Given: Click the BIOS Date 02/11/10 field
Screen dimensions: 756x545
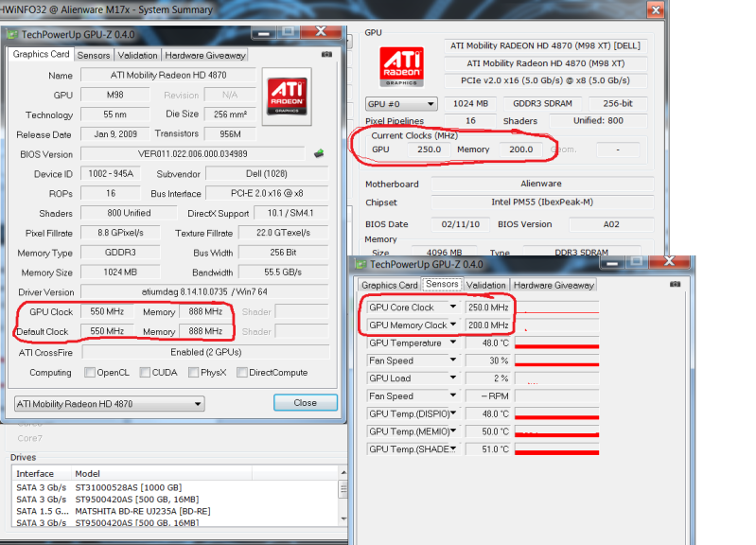Looking at the screenshot, I should (x=461, y=224).
